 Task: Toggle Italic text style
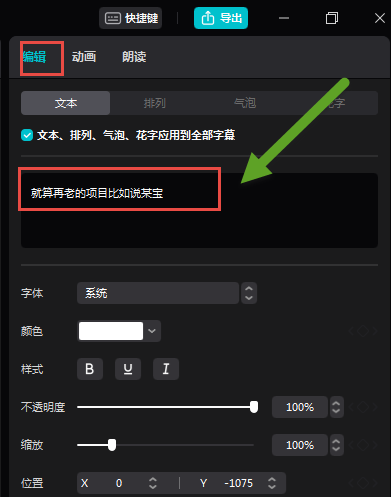click(x=166, y=369)
